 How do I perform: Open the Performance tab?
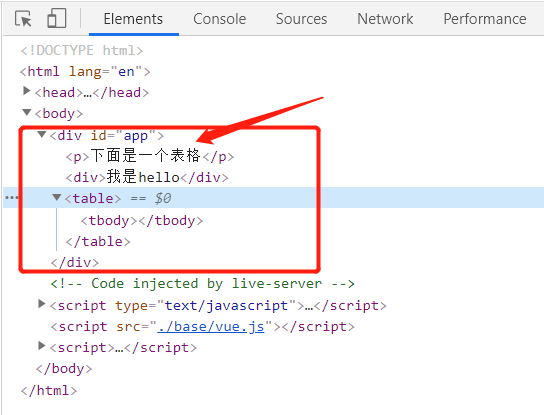[485, 19]
